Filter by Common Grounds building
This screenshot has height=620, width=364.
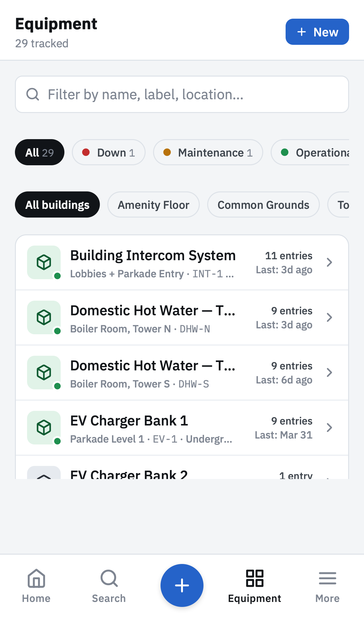coord(263,204)
